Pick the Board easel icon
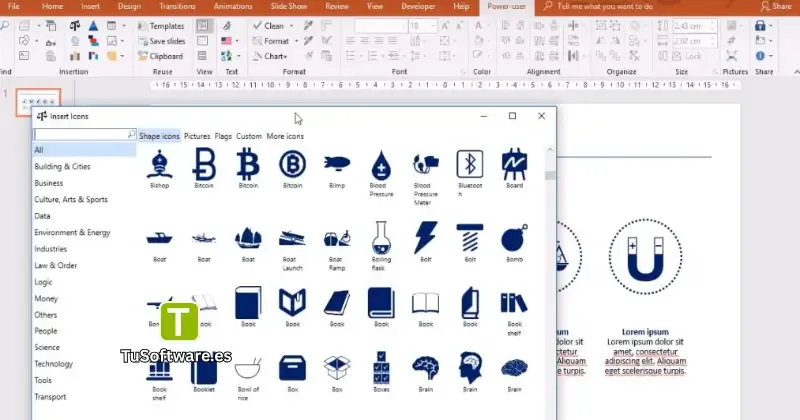Screen dimensions: 800x420 click(514, 164)
